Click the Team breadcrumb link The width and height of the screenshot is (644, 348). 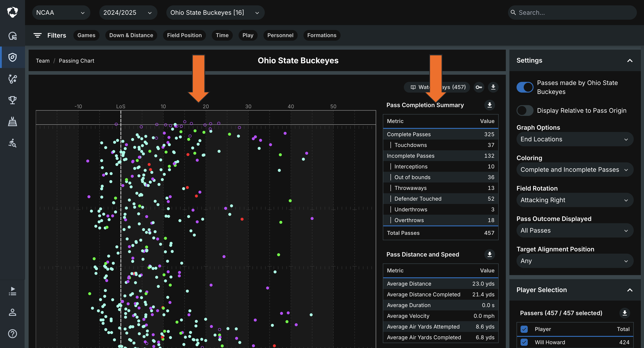[x=43, y=61]
